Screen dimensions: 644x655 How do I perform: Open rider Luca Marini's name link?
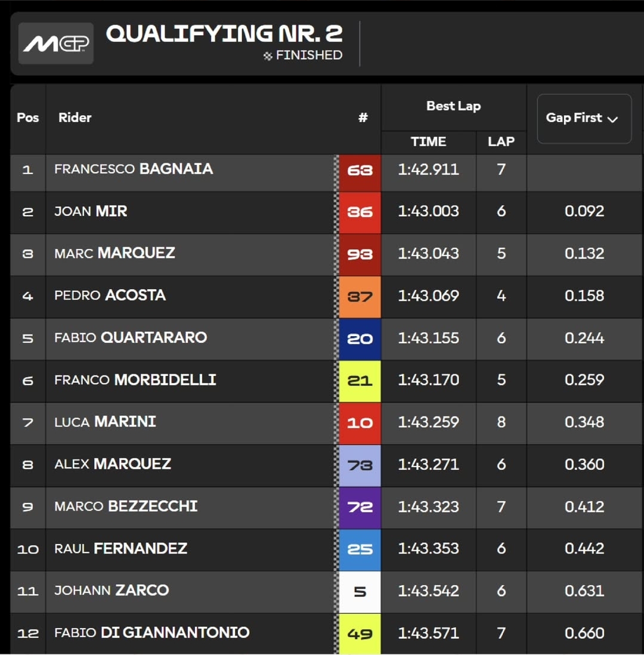[x=105, y=422]
